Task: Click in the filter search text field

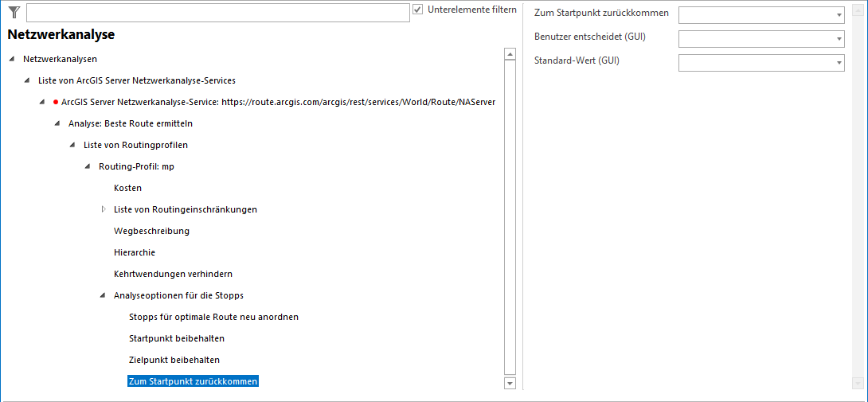Action: coord(217,13)
